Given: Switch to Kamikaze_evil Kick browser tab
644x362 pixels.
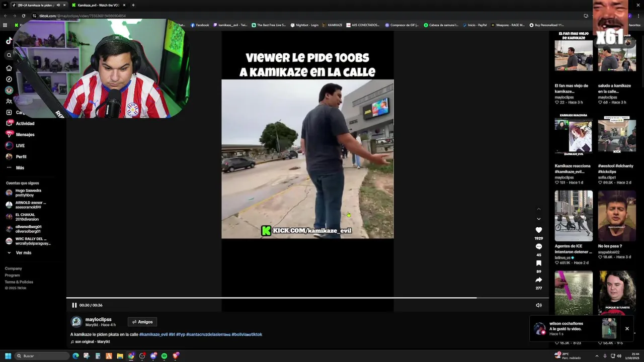Looking at the screenshot, I should click(98, 5).
